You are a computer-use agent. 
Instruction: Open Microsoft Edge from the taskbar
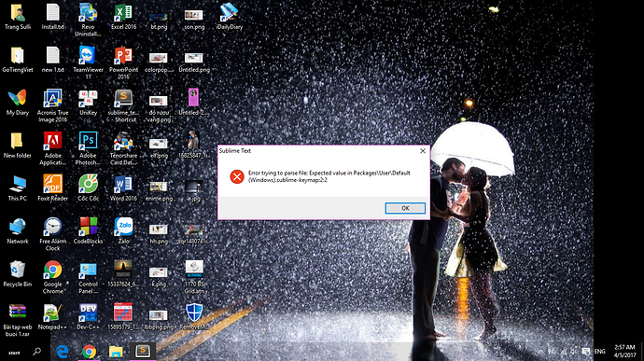point(62,352)
